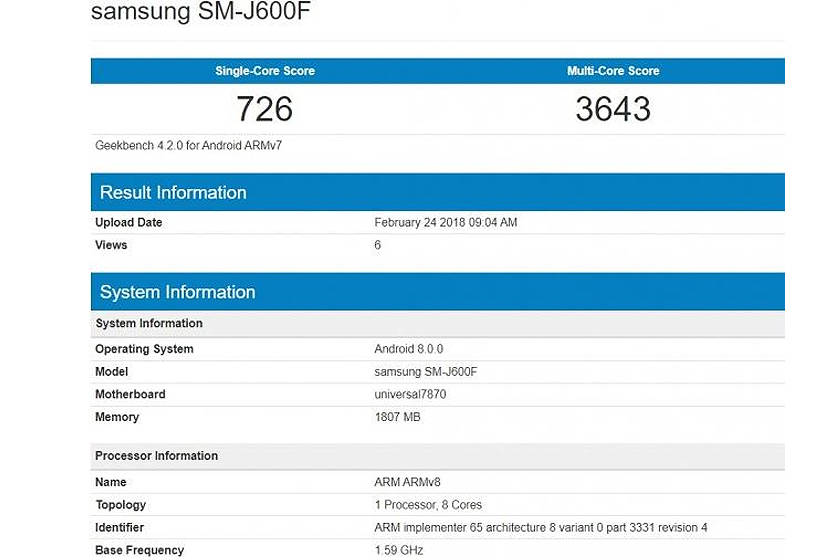
Task: Click the Memory label
Action: [x=117, y=417]
